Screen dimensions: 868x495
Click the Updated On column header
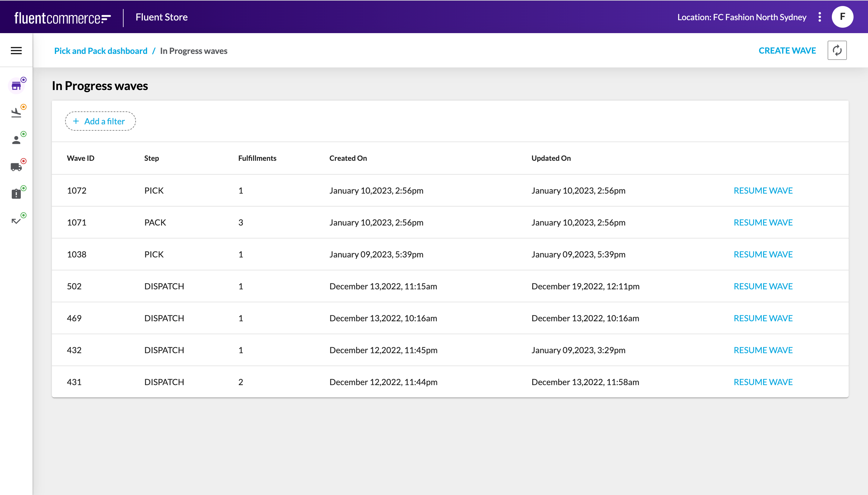click(551, 158)
